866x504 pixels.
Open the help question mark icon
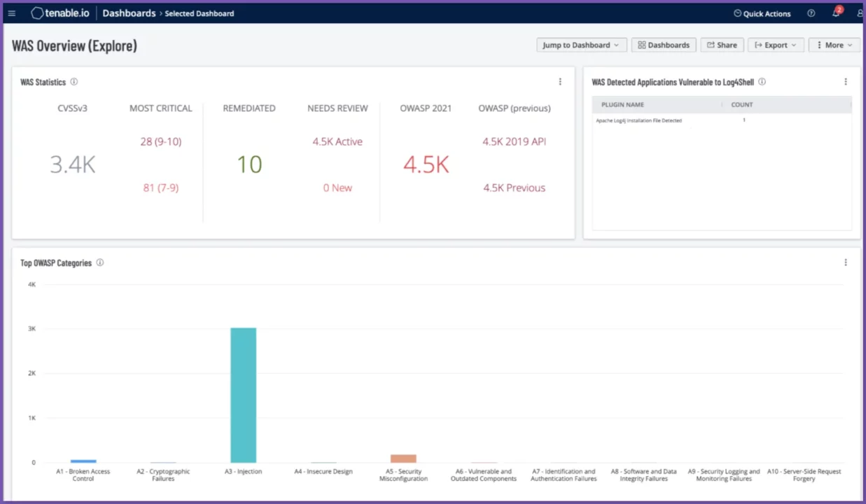811,13
